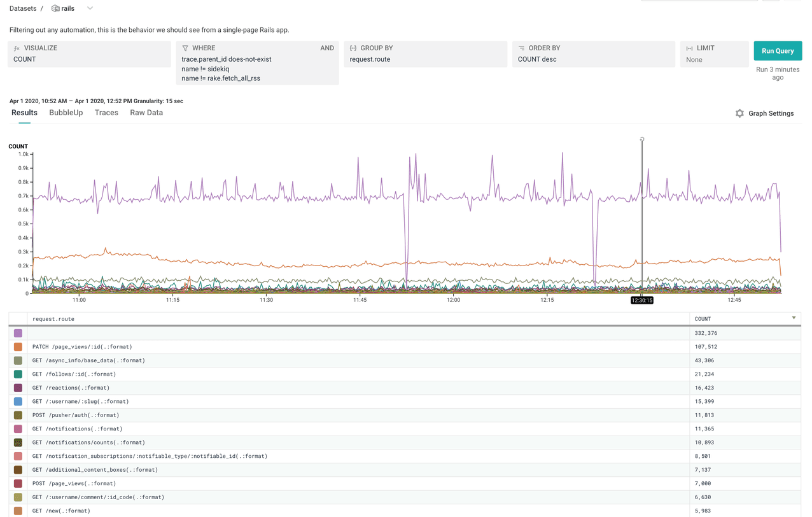
Task: Click the marker handle above the 12:30:15 crosshair
Action: point(641,139)
